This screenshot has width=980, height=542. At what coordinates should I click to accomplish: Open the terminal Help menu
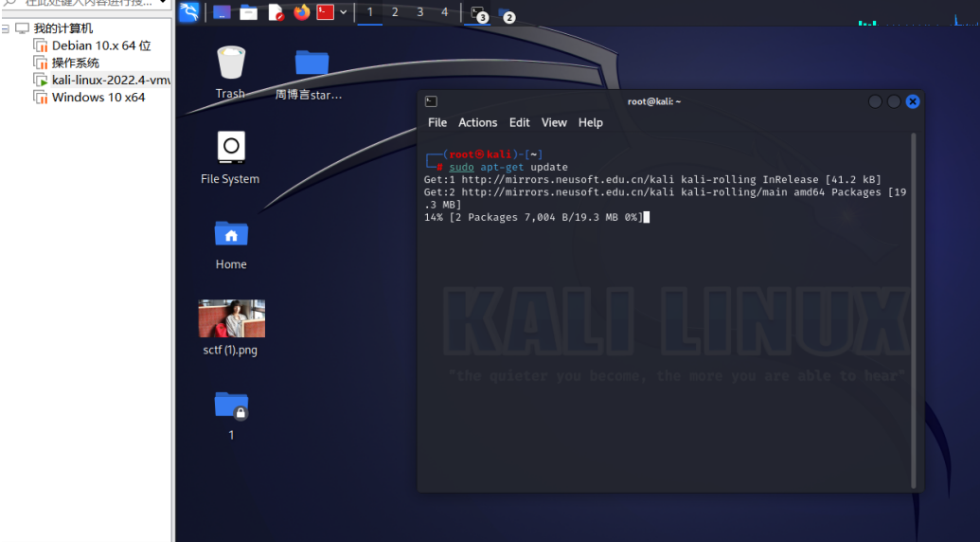(x=591, y=122)
